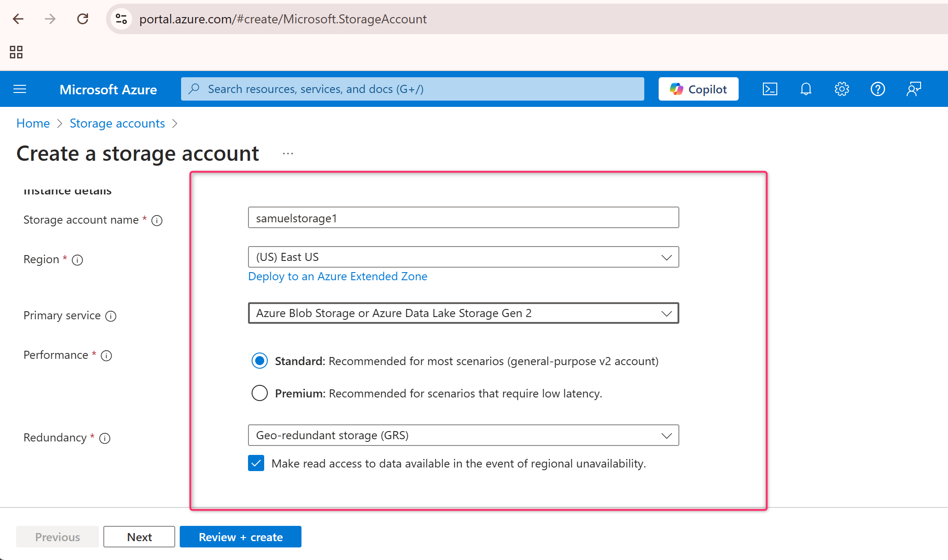Viewport: 948px width, 560px height.
Task: Open the feedback icon in top bar
Action: coord(914,89)
